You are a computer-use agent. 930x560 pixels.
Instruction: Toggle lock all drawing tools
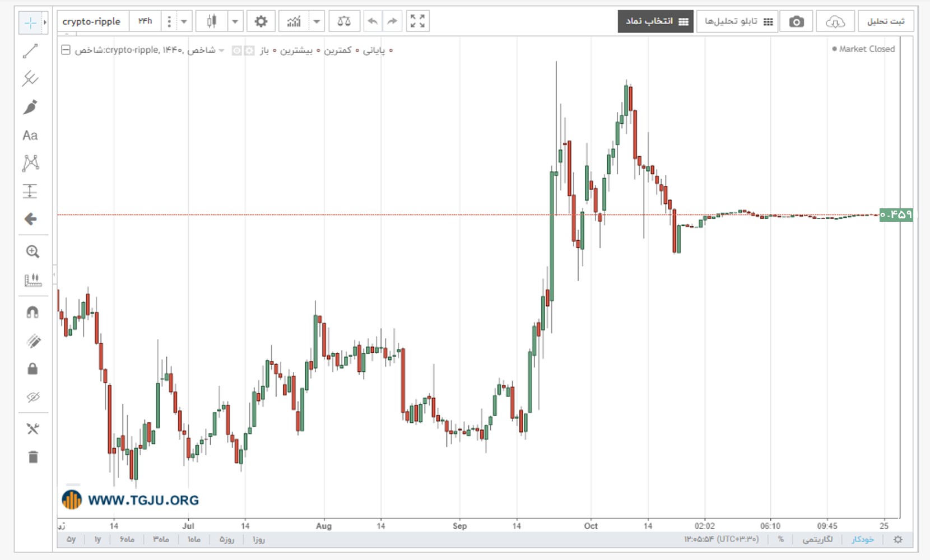32,368
